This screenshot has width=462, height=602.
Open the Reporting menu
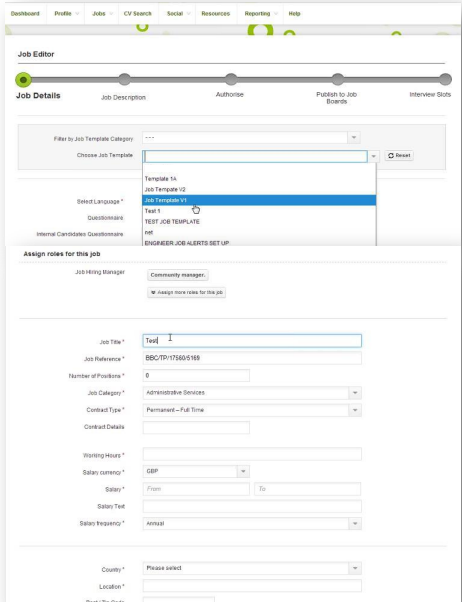tap(260, 14)
